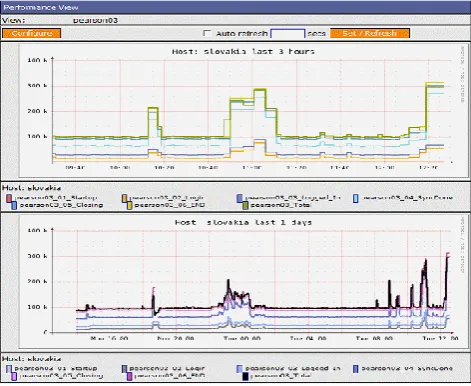Enable the Auto refresh checkbox

coord(207,33)
